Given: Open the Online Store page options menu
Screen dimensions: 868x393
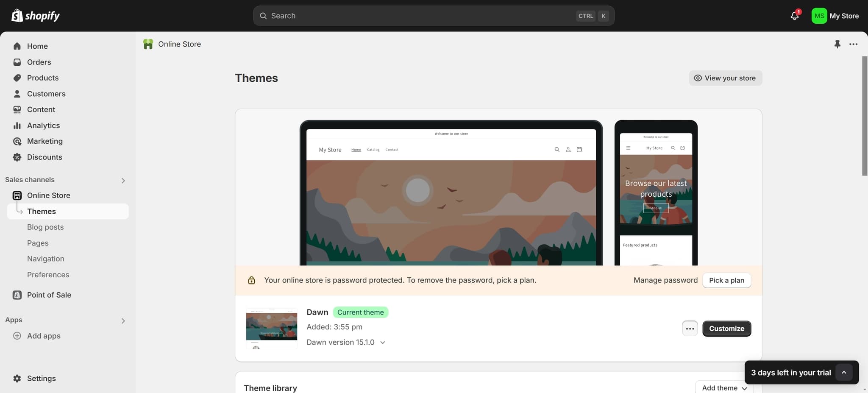Looking at the screenshot, I should pyautogui.click(x=853, y=44).
